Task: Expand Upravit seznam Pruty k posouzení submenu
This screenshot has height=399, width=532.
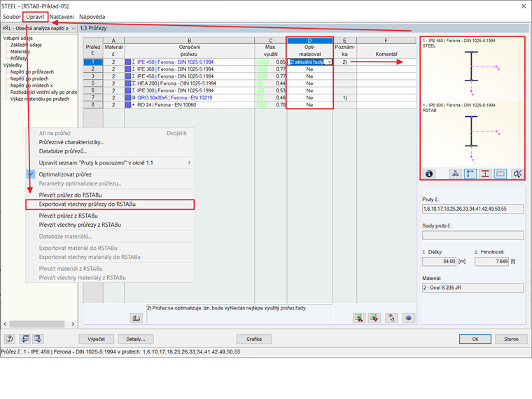Action: click(110, 163)
